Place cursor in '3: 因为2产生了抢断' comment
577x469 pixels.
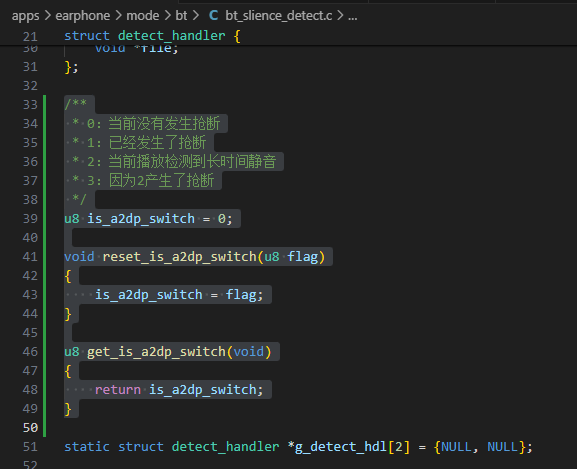151,181
